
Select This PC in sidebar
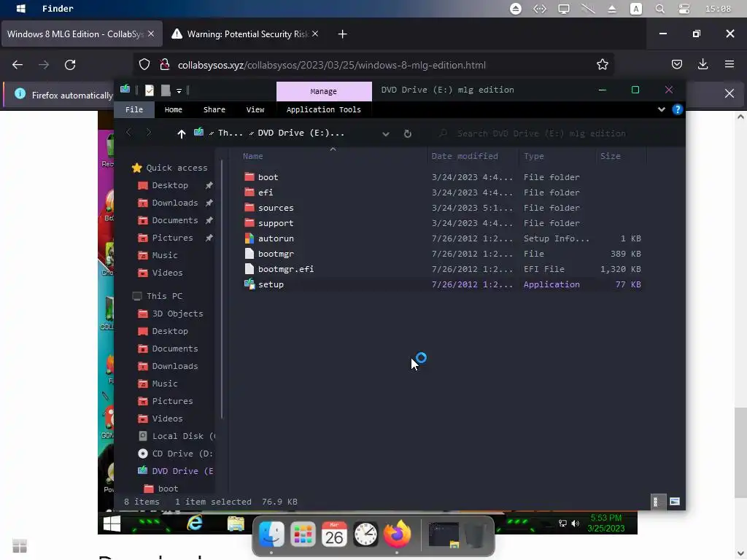coord(158,296)
